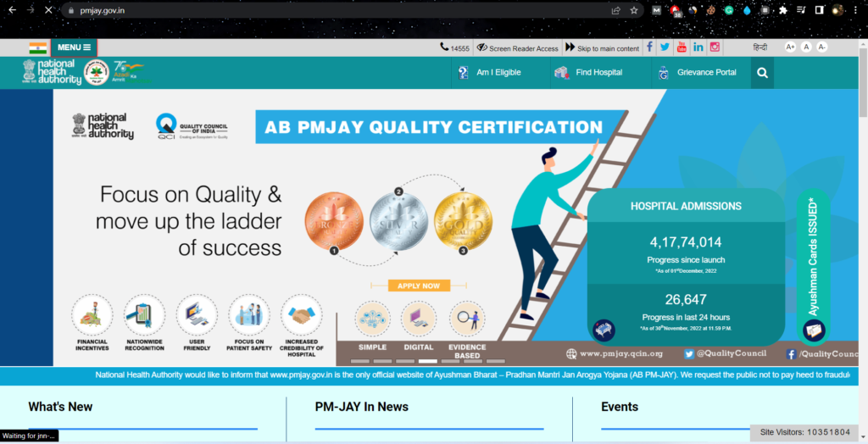Click the Silver quality medal
The height and width of the screenshot is (444, 868).
[x=398, y=221]
